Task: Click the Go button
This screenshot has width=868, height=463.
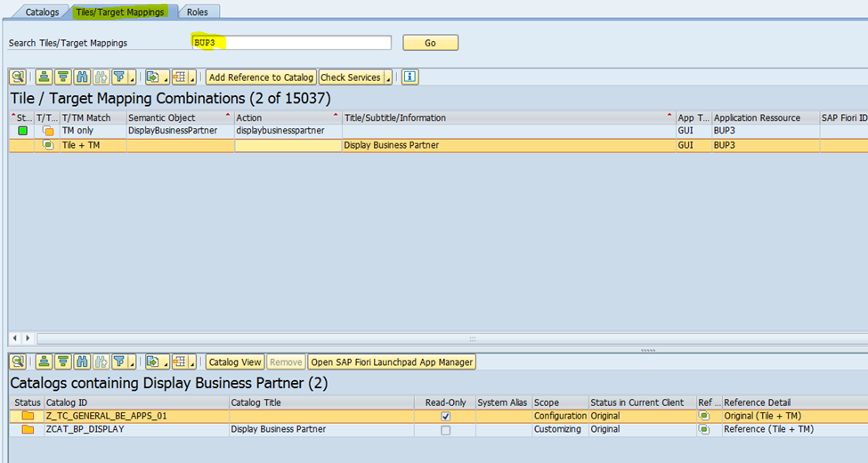Action: [x=430, y=43]
